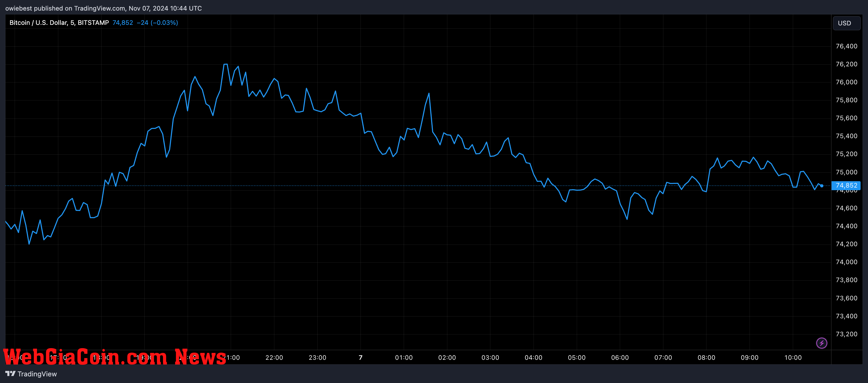Click the 06:00 time axis label

click(x=620, y=357)
